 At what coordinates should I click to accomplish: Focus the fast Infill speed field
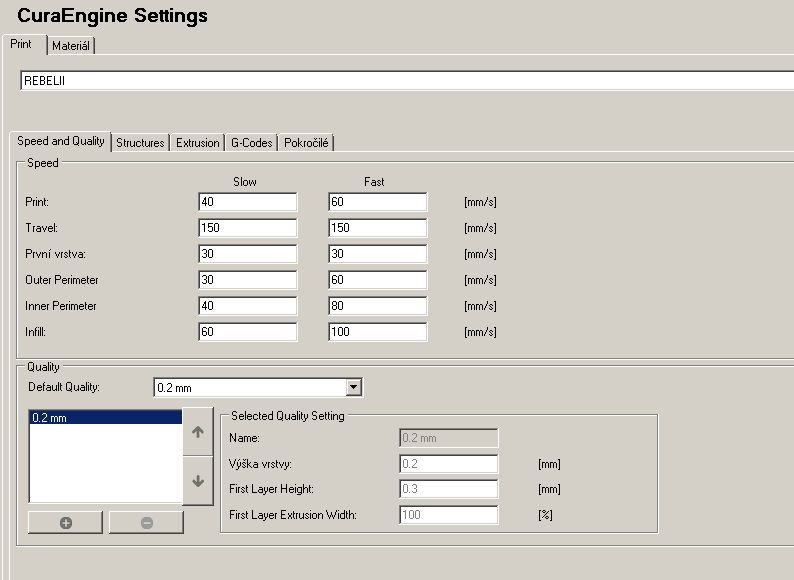click(377, 332)
